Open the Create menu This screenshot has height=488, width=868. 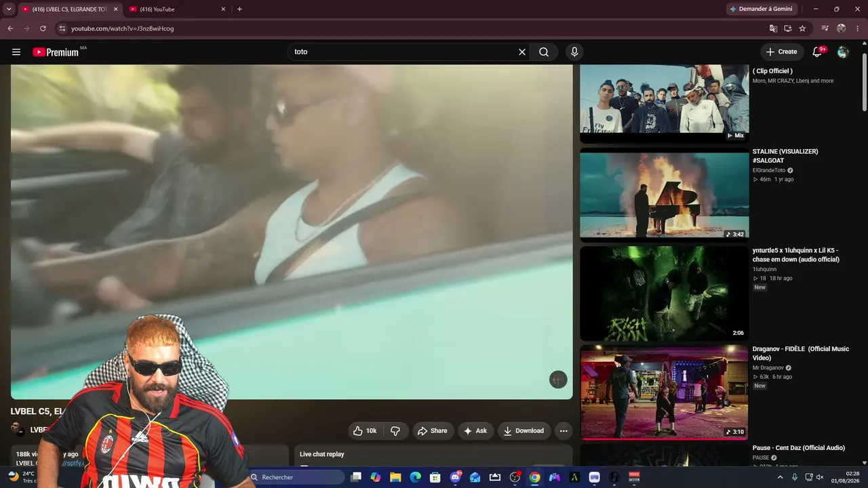coord(781,52)
